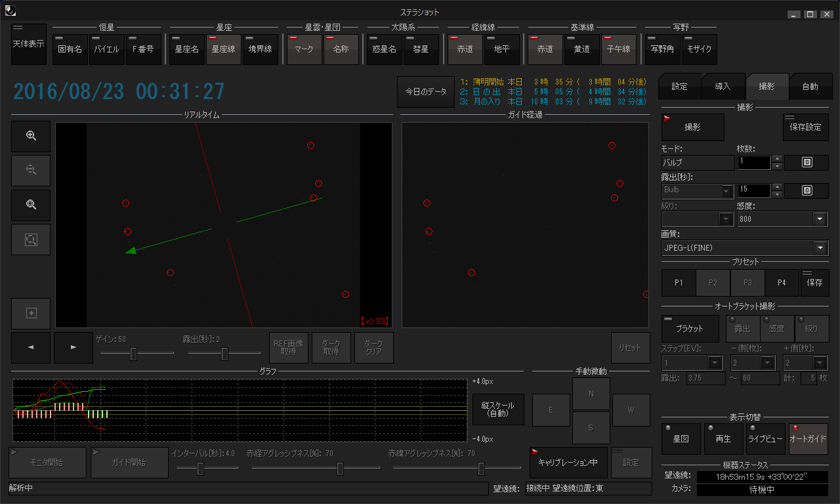Switch to the 導入 tab

pyautogui.click(x=723, y=87)
